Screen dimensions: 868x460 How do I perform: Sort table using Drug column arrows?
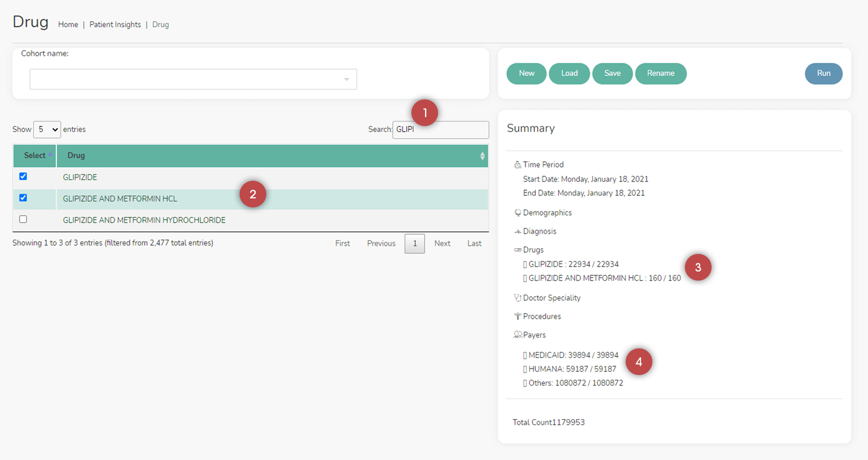(x=482, y=156)
